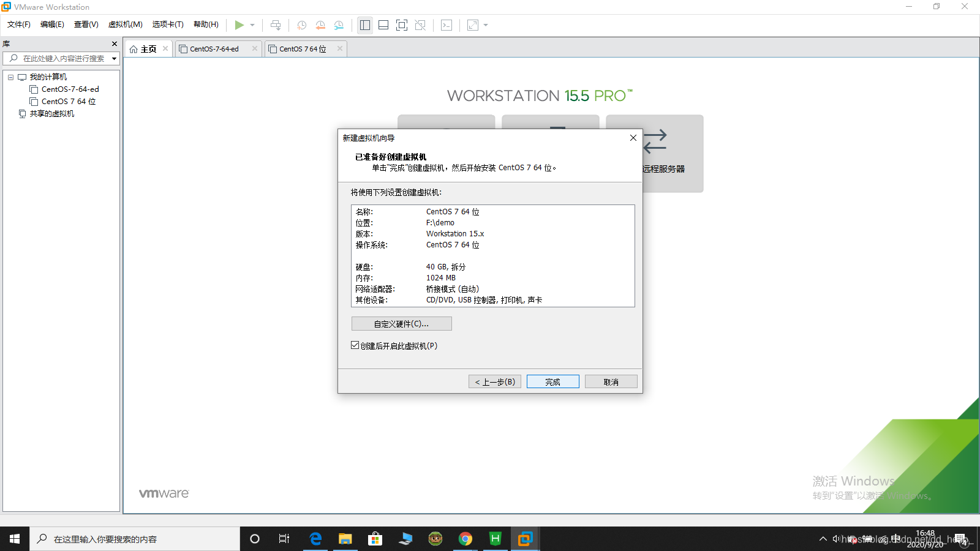
Task: Open the 查看(V) menu
Action: [x=86, y=24]
